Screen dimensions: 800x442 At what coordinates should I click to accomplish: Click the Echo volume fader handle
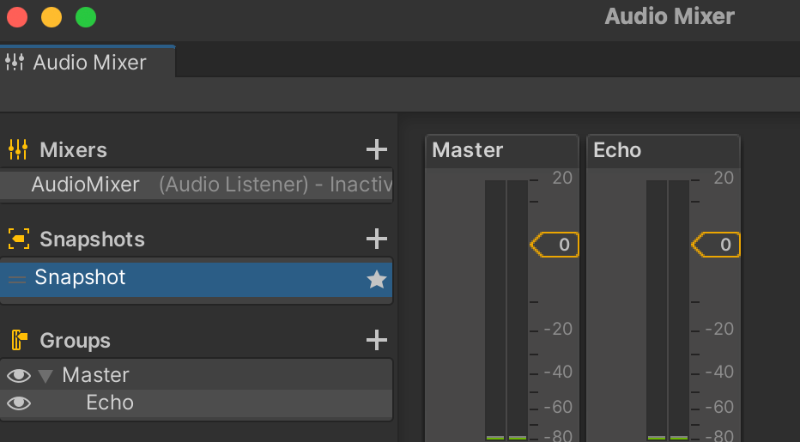717,244
